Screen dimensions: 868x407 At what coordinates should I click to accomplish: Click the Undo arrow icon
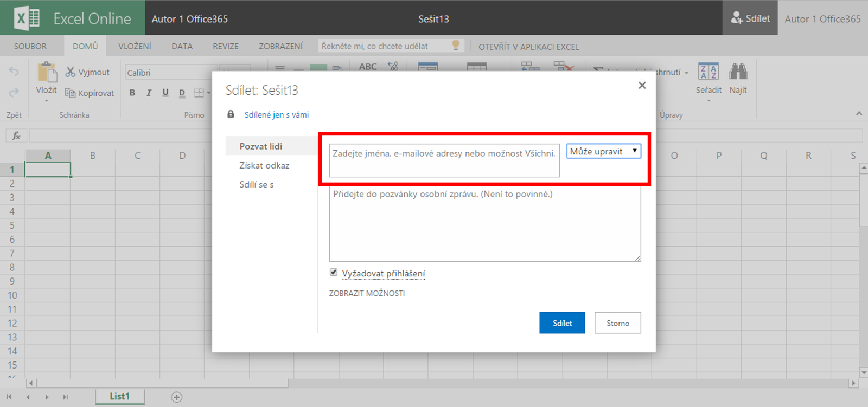point(14,72)
